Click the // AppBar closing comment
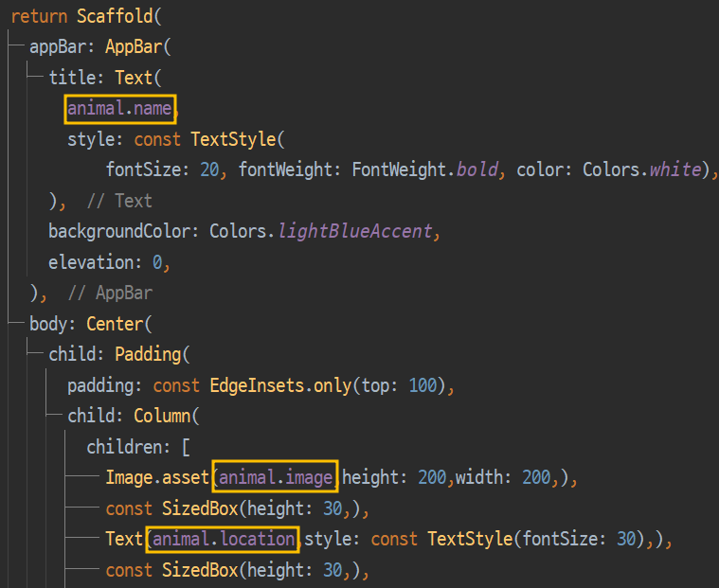Screen dimensions: 719x588 [x=110, y=294]
